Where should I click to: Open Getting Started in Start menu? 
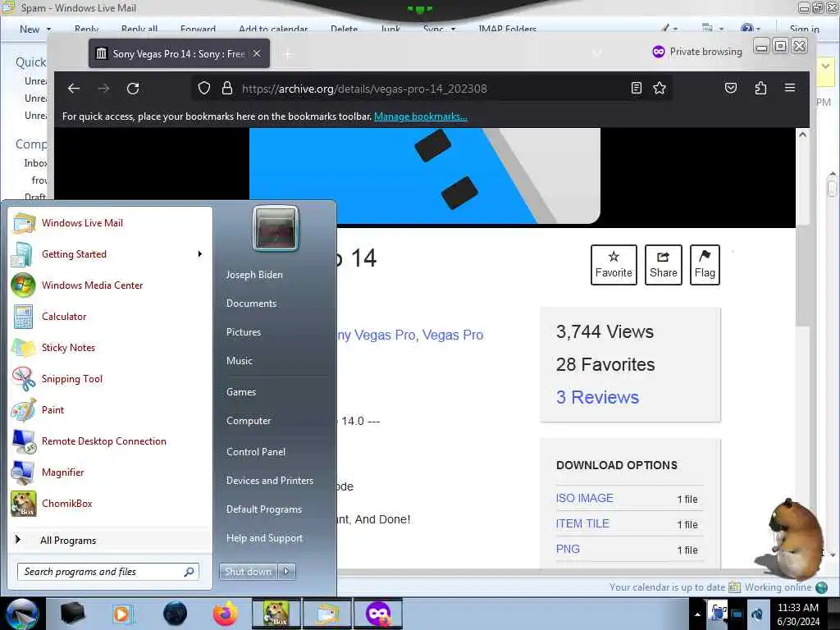[x=111, y=254]
